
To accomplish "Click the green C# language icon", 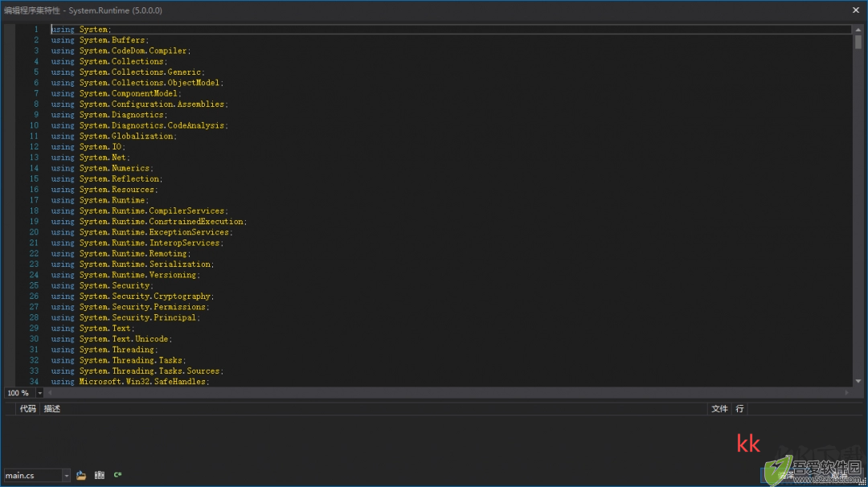I will click(x=117, y=475).
